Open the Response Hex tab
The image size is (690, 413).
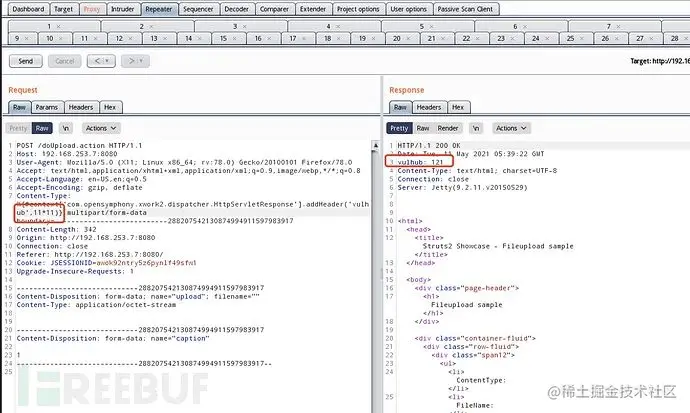pos(458,107)
